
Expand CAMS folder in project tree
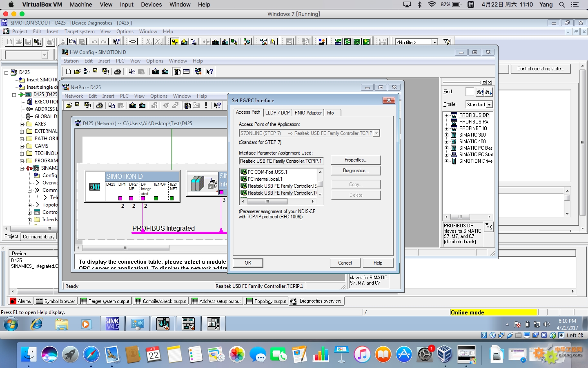22,146
